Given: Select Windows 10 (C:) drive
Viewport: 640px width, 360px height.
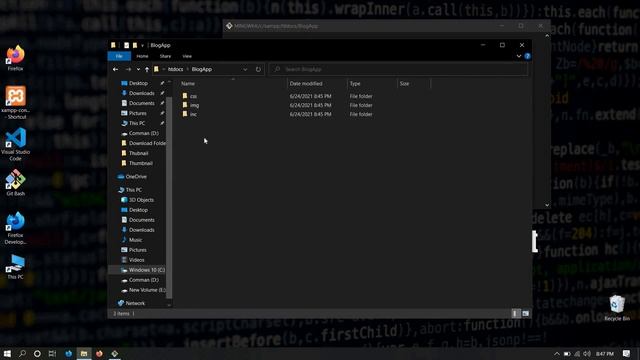Looking at the screenshot, I should click(x=147, y=270).
